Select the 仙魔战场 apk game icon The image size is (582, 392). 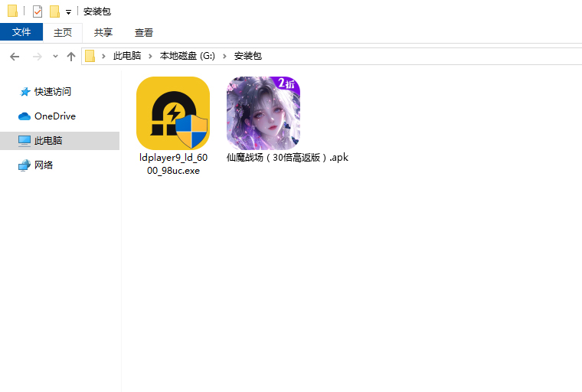point(263,113)
